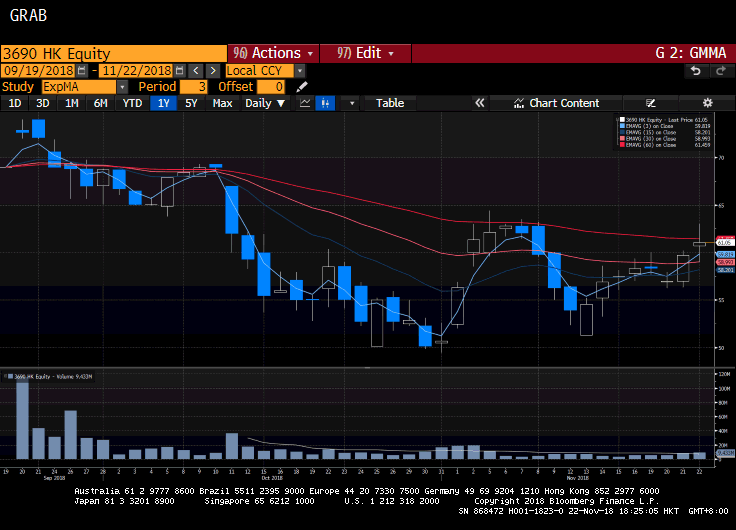This screenshot has width=736, height=530.
Task: Open the end date calendar picker
Action: (179, 71)
